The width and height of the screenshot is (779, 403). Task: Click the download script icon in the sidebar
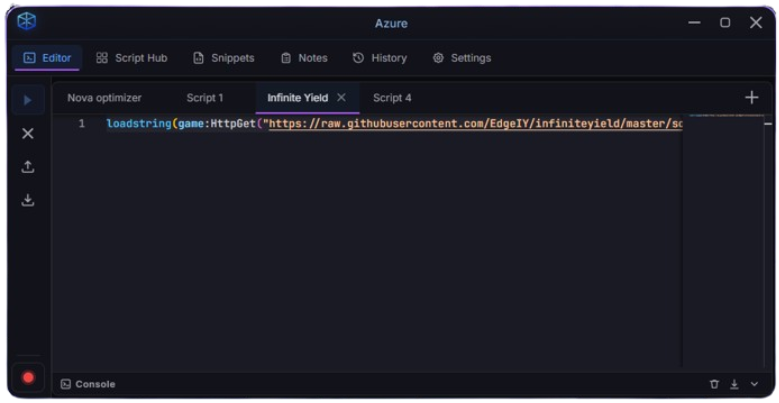point(28,200)
